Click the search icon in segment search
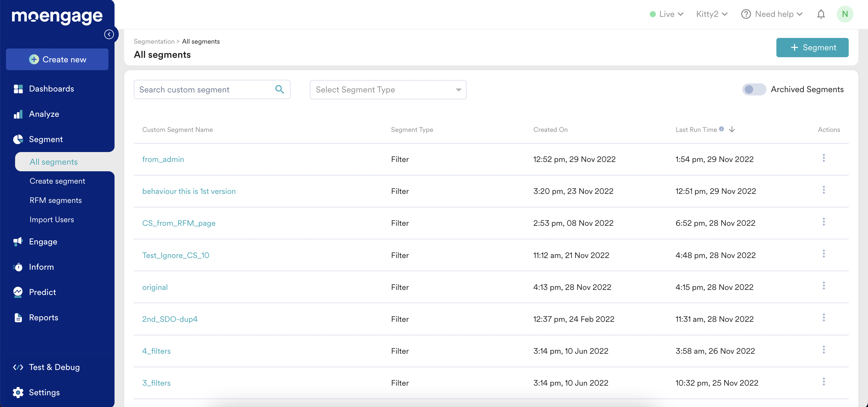868x407 pixels. 279,89
